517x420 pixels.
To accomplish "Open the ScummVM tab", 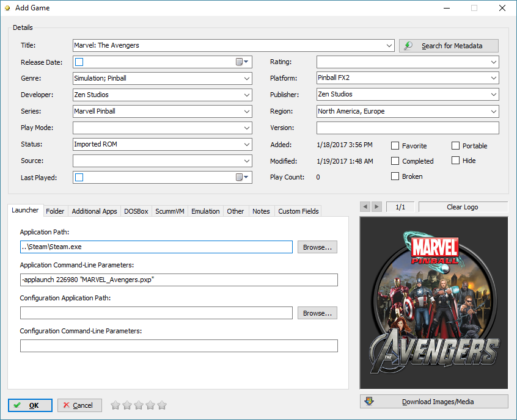I will 170,211.
